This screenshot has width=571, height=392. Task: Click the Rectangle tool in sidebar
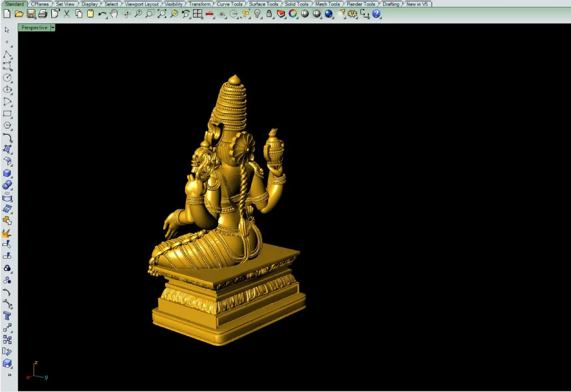tap(7, 114)
